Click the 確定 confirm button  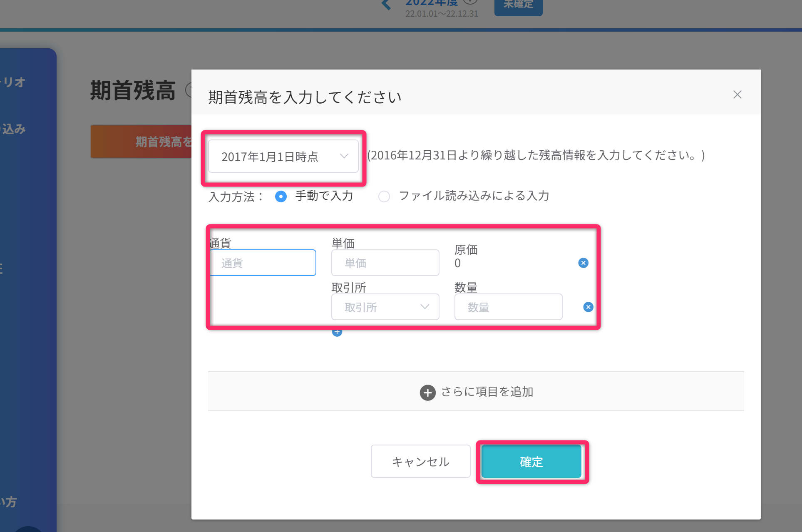coord(531,461)
